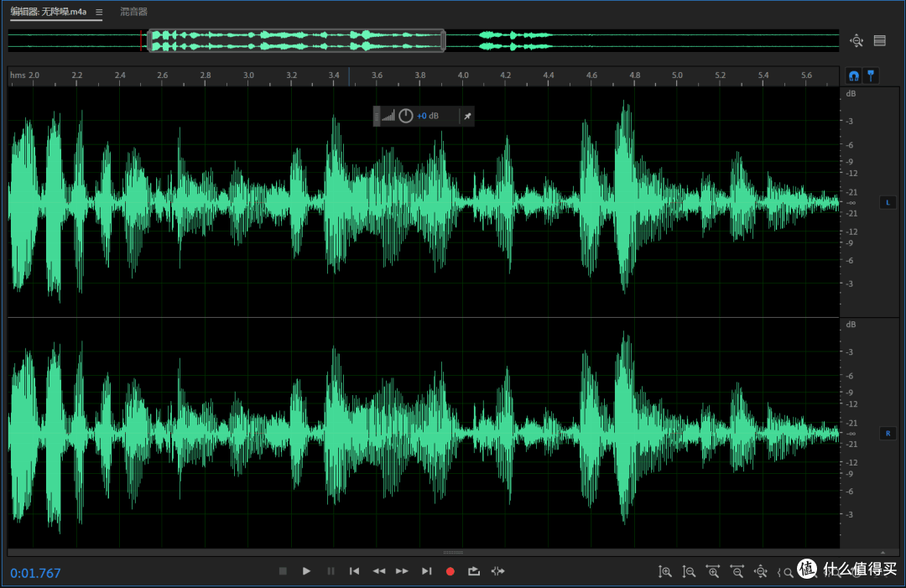Screen dimensions: 906x588
Task: Click the 0:01.767 time display
Action: [35, 573]
